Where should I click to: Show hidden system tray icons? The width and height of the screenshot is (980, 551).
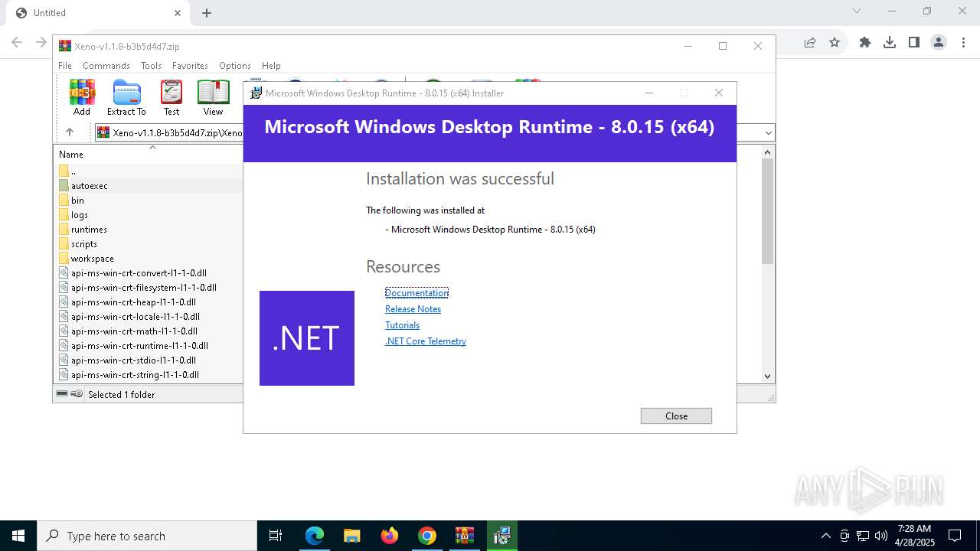click(x=825, y=536)
